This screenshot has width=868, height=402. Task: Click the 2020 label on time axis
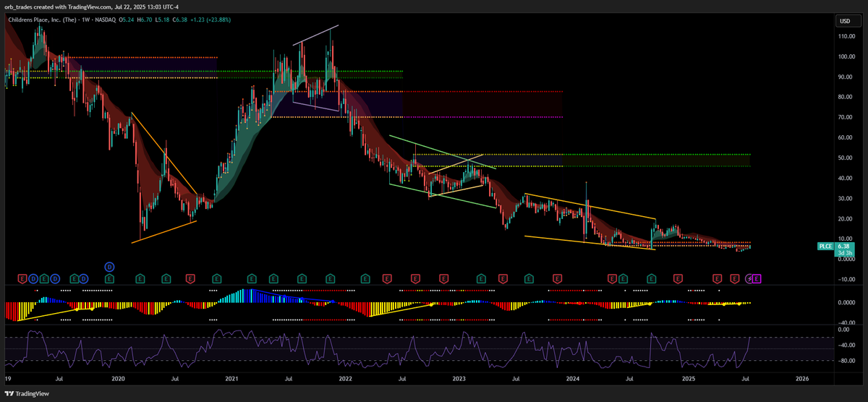point(119,378)
